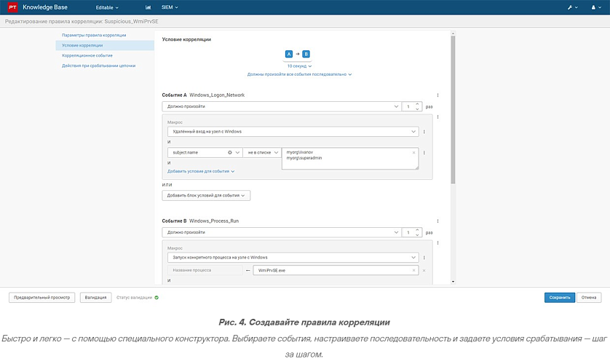This screenshot has height=364, width=610.
Task: Open the 10 секунд time window dropdown
Action: (x=299, y=66)
